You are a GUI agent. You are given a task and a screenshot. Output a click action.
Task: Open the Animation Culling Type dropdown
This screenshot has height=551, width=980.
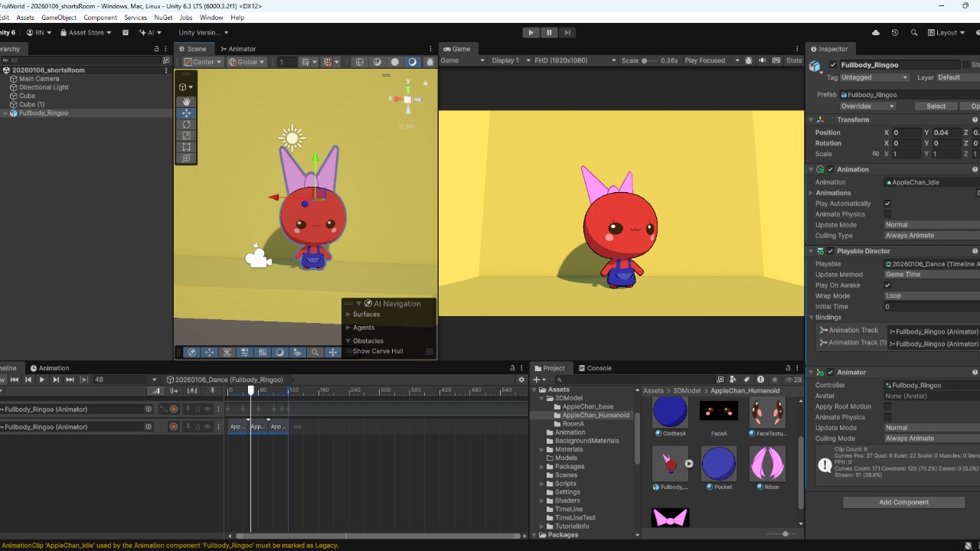pyautogui.click(x=932, y=236)
